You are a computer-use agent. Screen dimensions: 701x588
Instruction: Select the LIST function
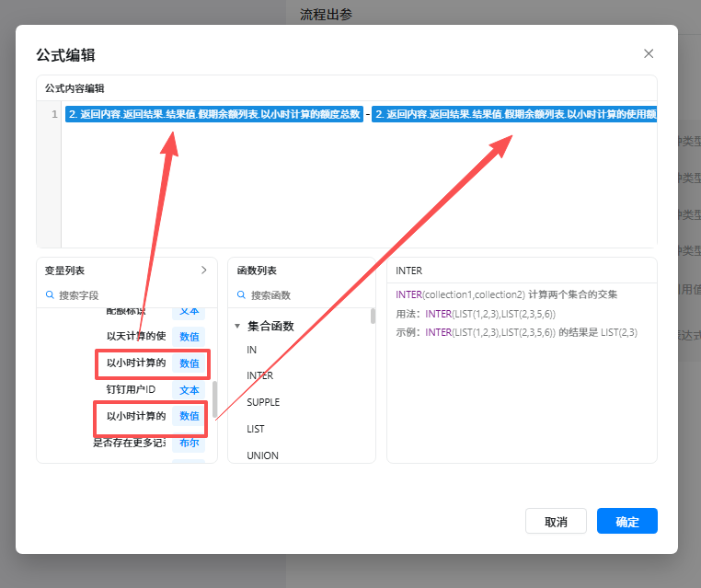coord(255,429)
